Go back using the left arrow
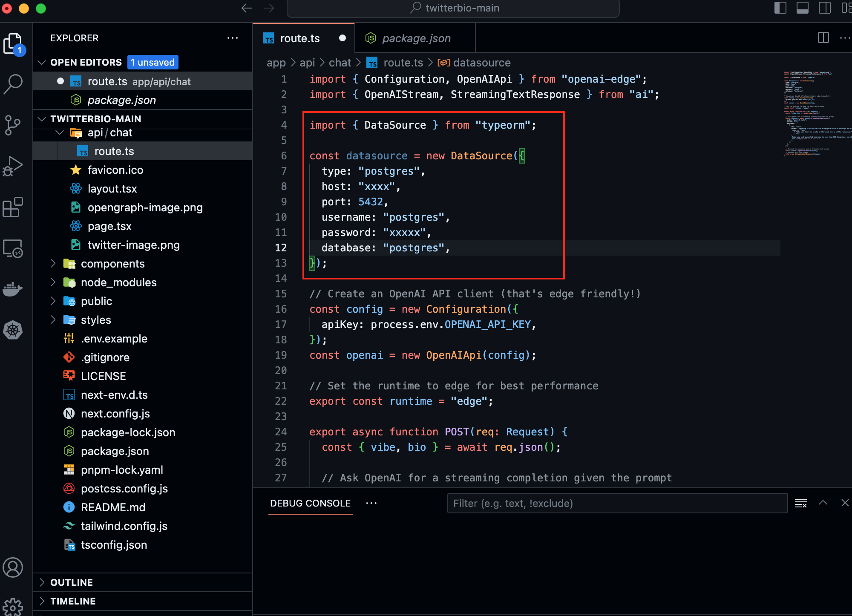This screenshot has height=616, width=852. 247,8
